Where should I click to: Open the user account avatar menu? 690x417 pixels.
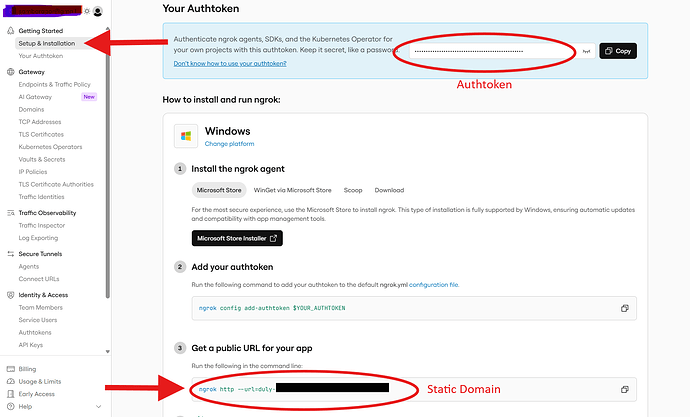(x=98, y=11)
